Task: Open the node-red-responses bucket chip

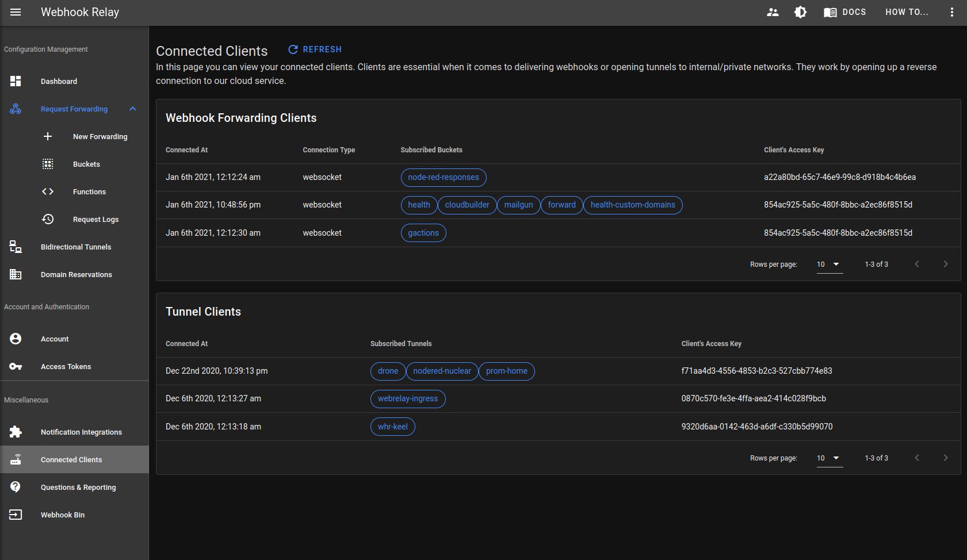Action: tap(443, 177)
